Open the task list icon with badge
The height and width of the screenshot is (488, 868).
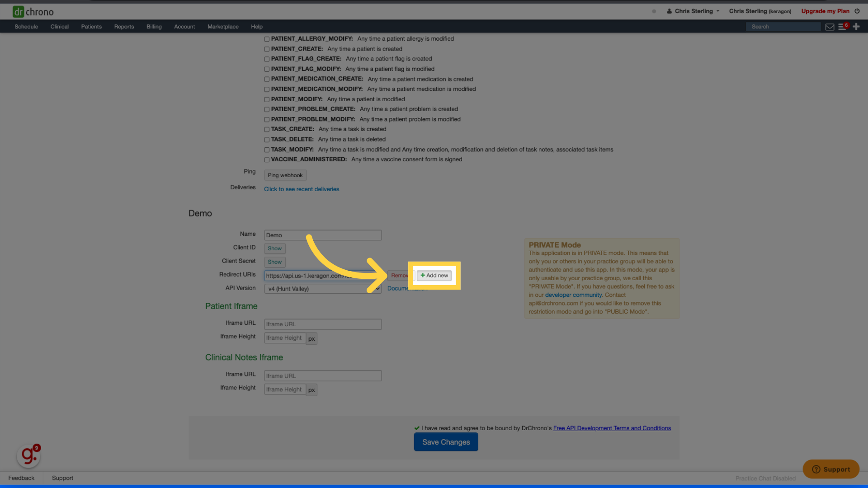[843, 27]
